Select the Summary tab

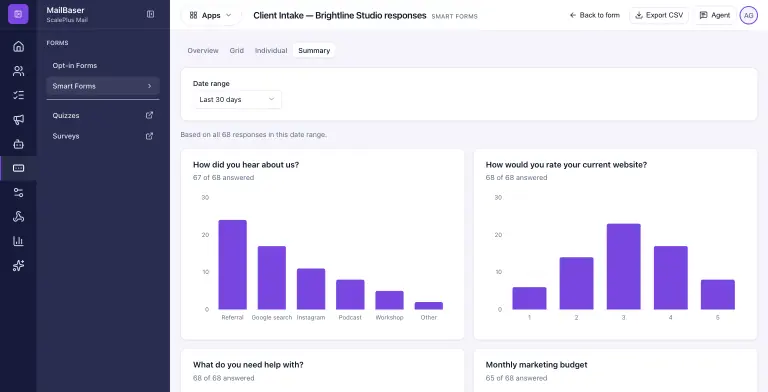[314, 50]
